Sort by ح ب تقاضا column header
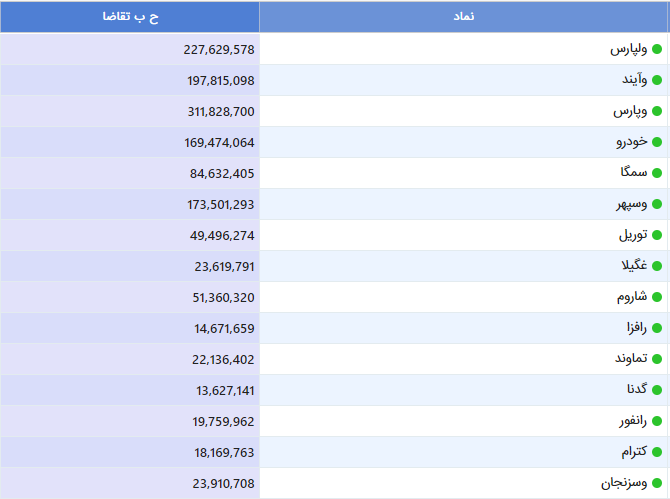This screenshot has width=670, height=499. pos(130,17)
